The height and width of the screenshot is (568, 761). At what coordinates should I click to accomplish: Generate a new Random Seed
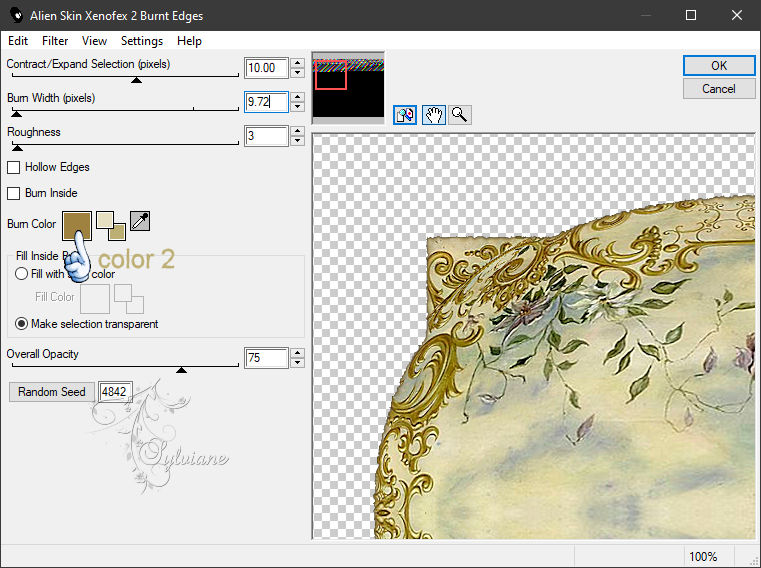coord(51,392)
